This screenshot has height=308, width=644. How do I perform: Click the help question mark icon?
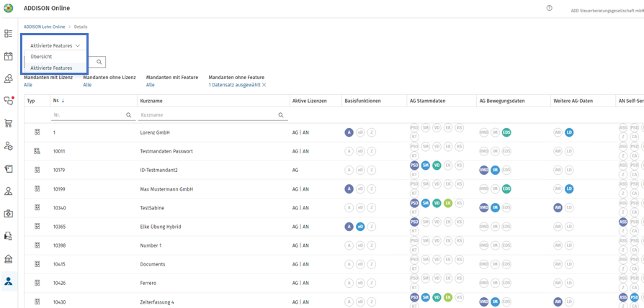[549, 8]
